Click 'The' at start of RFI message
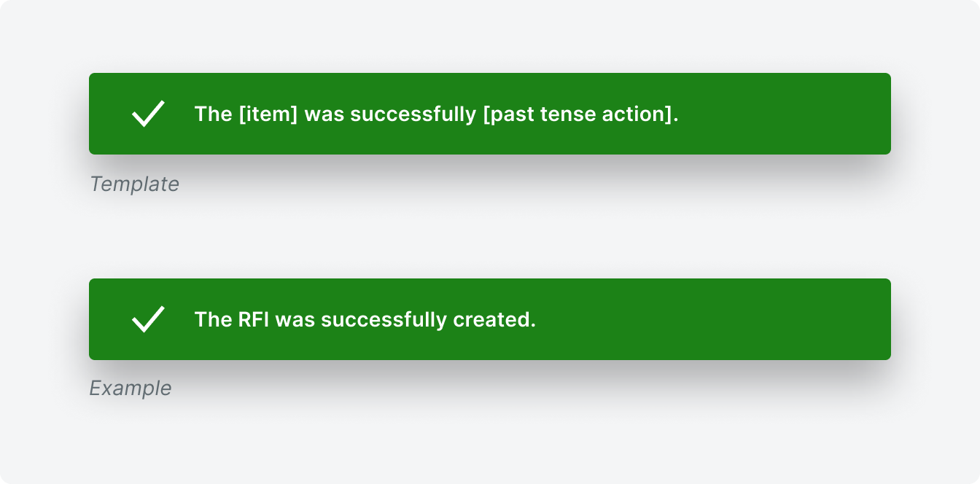 click(x=213, y=319)
